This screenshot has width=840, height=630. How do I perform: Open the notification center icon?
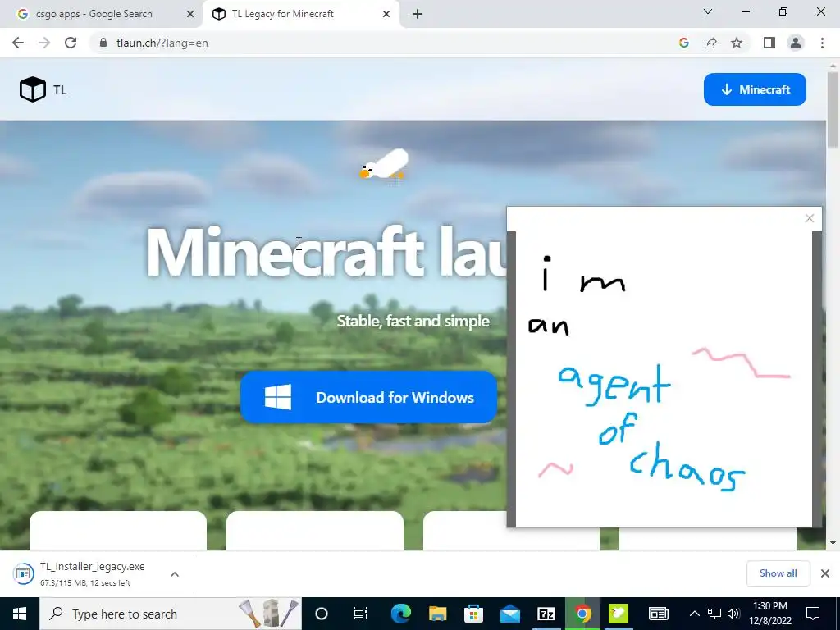813,614
